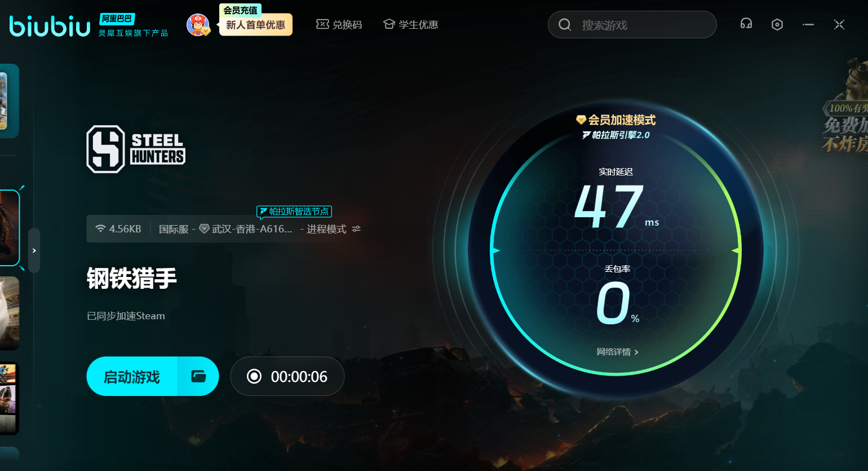Click the 帕拉斯智选节点 tag
This screenshot has width=868, height=471.
pos(294,212)
